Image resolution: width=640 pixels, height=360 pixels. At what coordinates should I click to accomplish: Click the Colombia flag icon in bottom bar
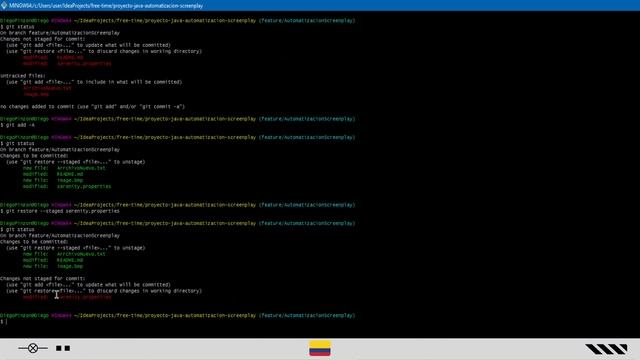(x=320, y=349)
